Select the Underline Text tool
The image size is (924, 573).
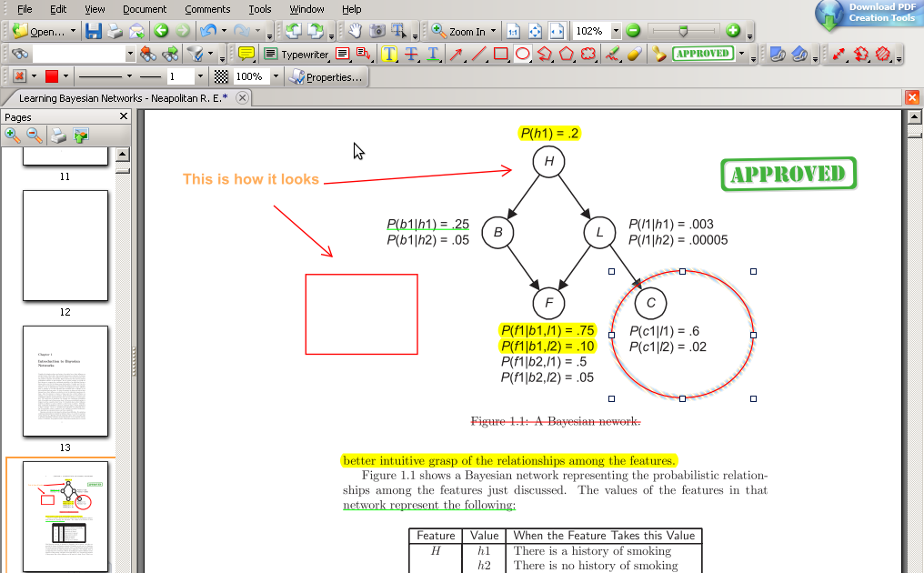[433, 55]
